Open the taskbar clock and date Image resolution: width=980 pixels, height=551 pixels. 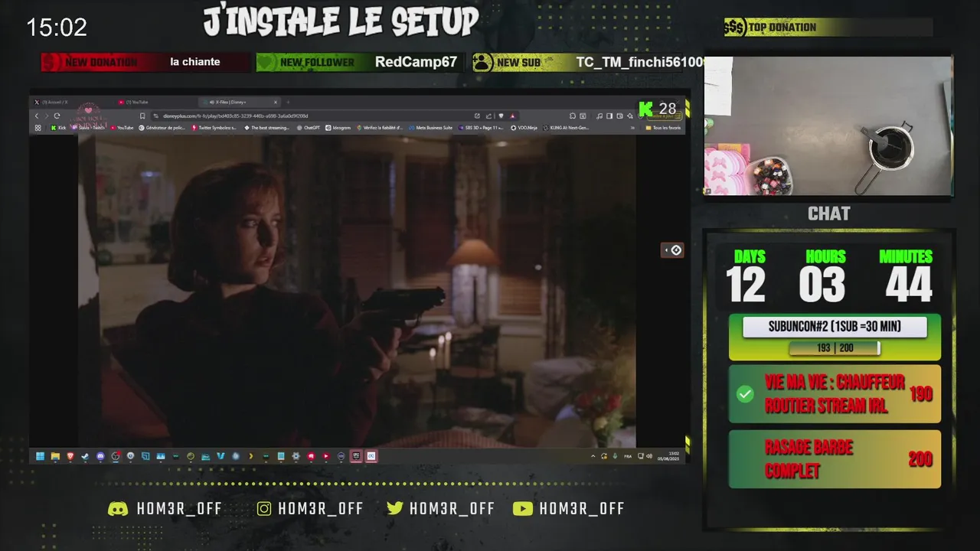668,456
